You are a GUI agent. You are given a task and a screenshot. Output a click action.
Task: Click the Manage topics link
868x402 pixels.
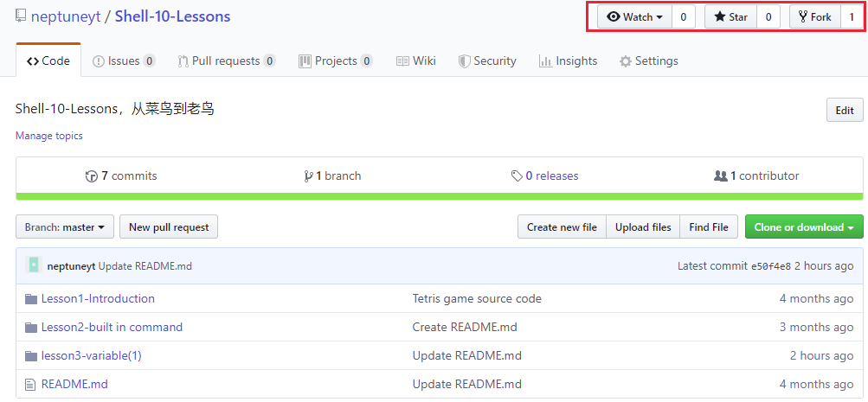(49, 136)
